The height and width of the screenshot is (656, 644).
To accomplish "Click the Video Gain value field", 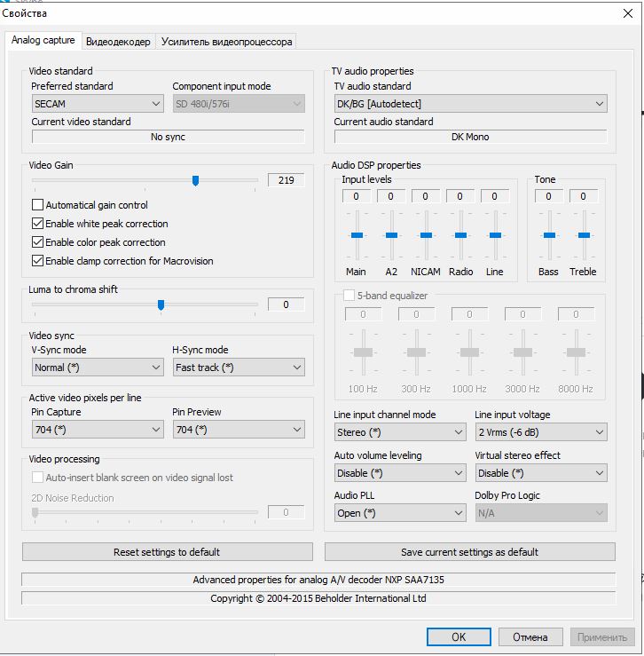I will point(286,180).
